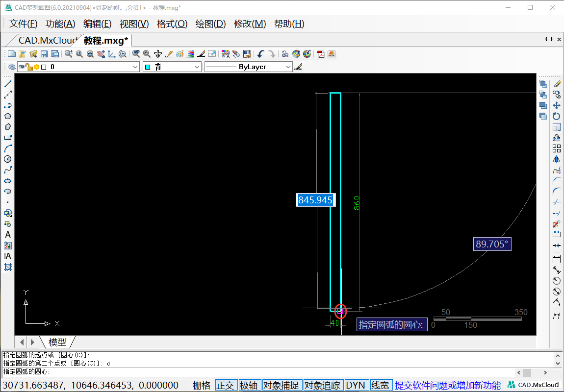Choose the Rectangle drawing tool
The width and height of the screenshot is (564, 392).
pos(7,138)
